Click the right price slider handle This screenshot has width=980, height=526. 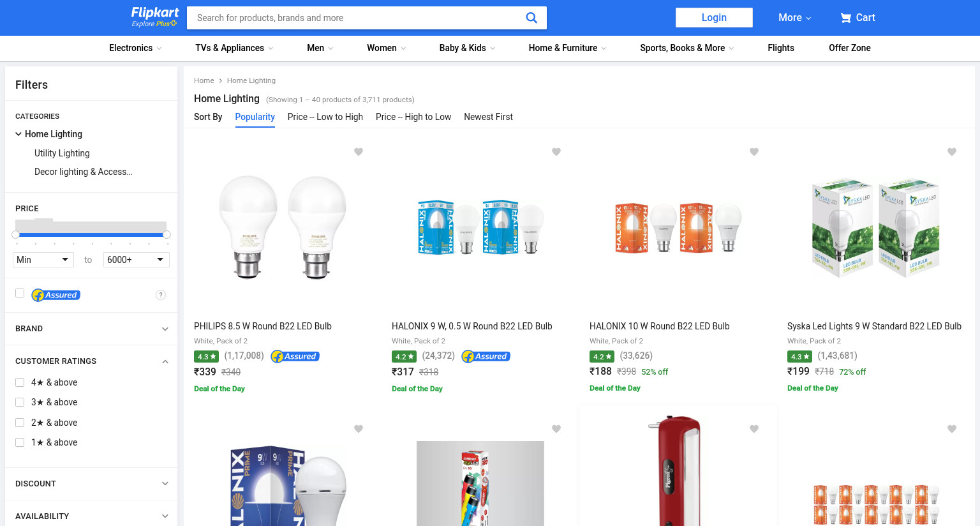[167, 235]
